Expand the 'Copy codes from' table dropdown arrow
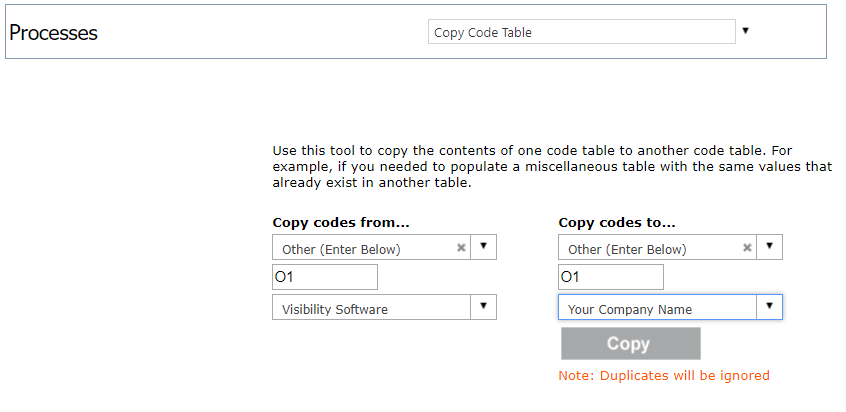The image size is (846, 412). (483, 246)
